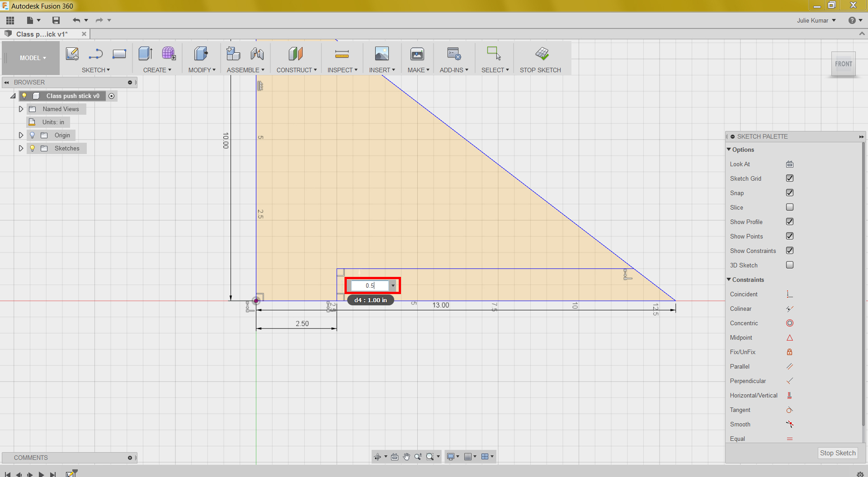
Task: Select the Rectangle sketch tool icon
Action: coord(119,54)
